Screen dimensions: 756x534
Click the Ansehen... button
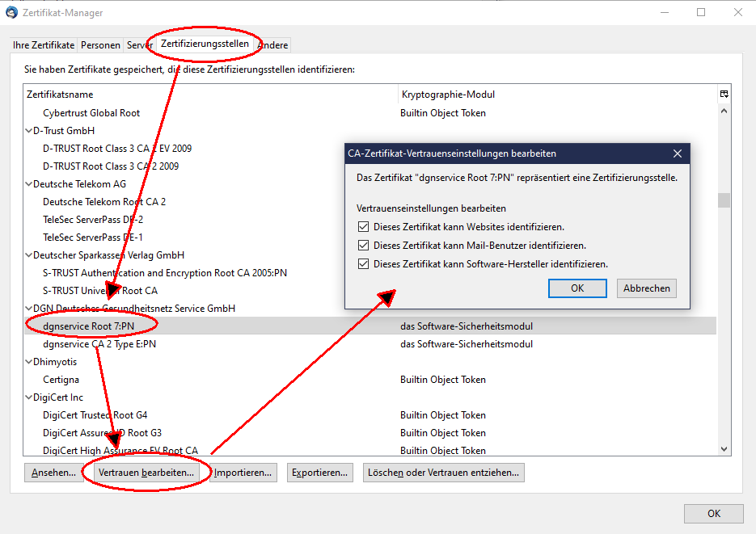tap(53, 473)
